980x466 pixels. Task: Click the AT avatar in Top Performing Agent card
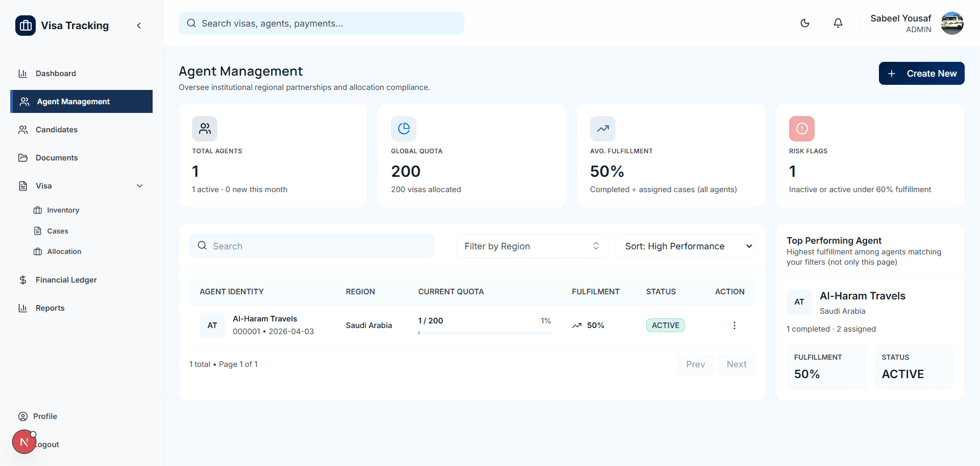(799, 302)
